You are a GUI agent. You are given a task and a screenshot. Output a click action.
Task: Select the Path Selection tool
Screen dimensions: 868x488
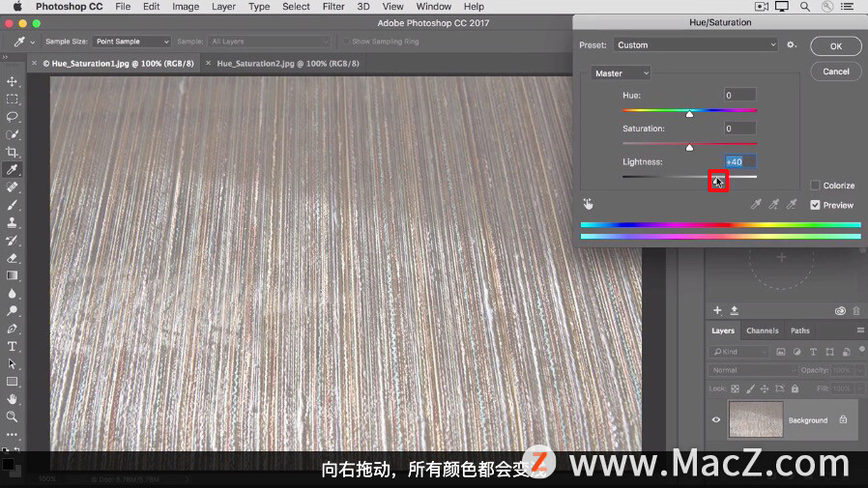coord(12,363)
